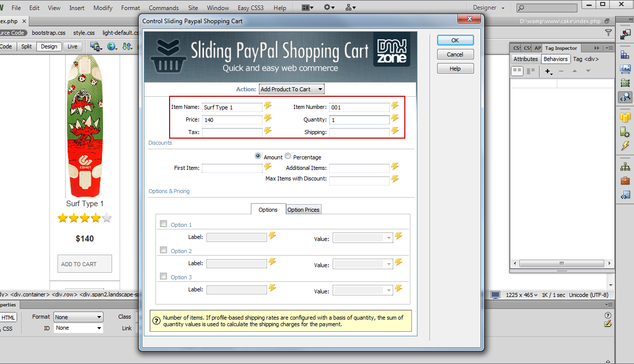This screenshot has width=634, height=364.
Task: Open the Option 2 Value dropdown
Action: click(x=363, y=264)
